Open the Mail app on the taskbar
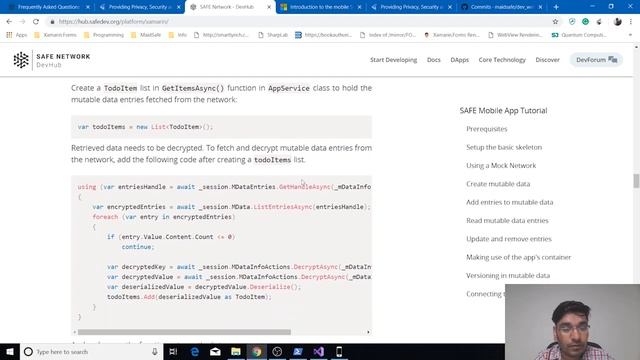Viewport: 640px width, 360px height. [x=215, y=351]
